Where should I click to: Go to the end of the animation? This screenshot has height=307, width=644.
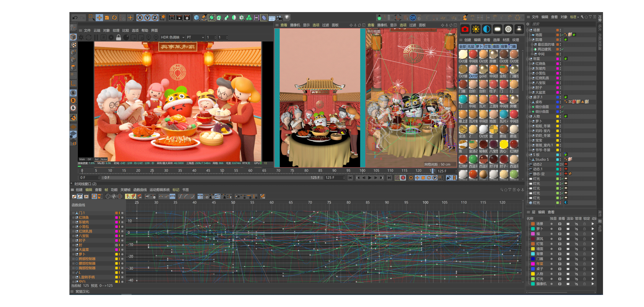pyautogui.click(x=389, y=178)
